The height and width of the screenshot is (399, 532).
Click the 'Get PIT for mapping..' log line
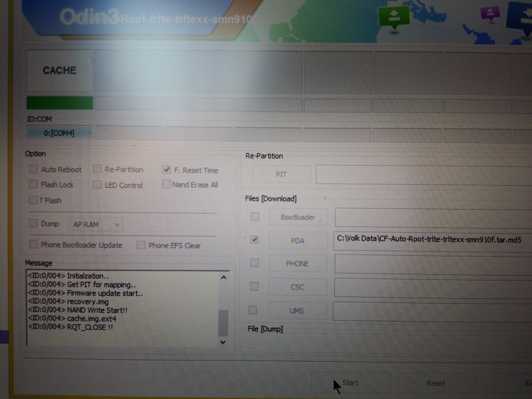tap(82, 285)
